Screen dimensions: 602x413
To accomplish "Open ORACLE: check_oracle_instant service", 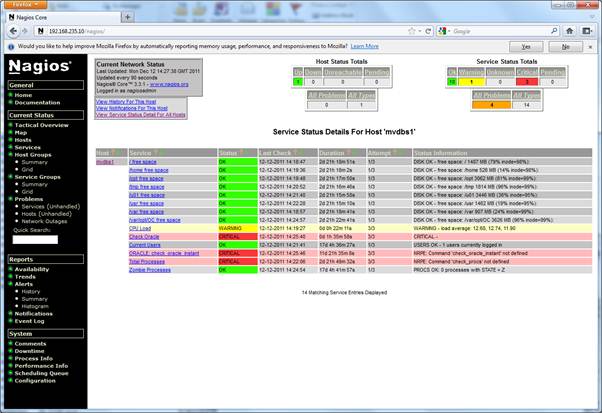I will 164,253.
